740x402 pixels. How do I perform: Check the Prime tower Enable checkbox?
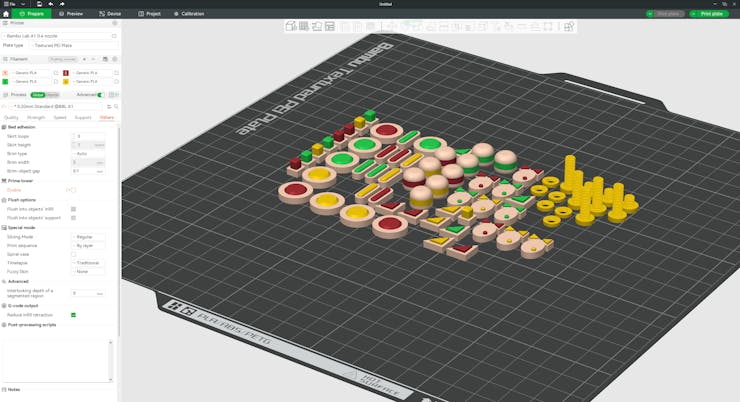(x=73, y=190)
